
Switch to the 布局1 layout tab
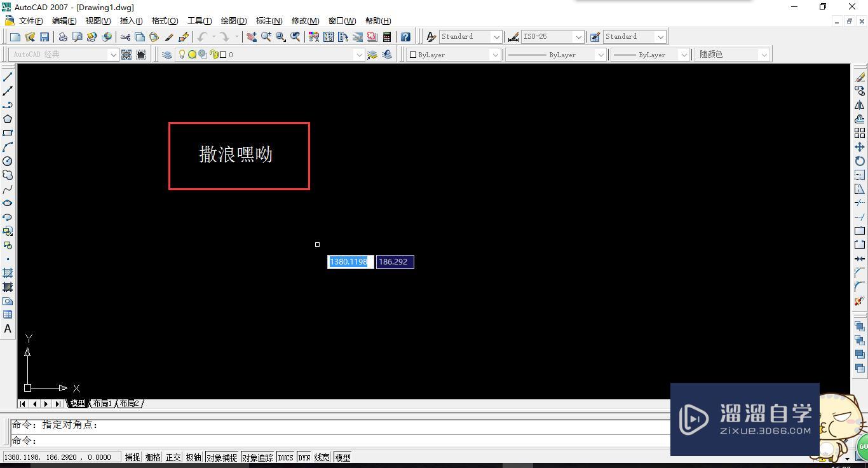click(102, 404)
